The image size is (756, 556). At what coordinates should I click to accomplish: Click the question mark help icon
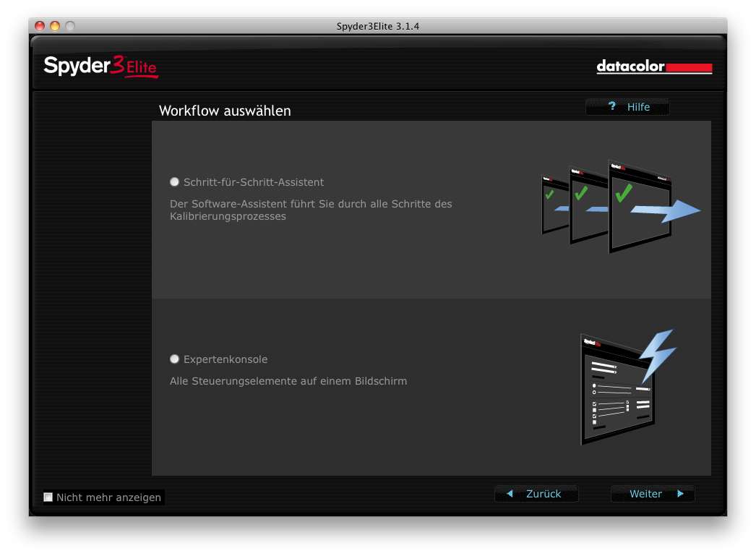612,106
